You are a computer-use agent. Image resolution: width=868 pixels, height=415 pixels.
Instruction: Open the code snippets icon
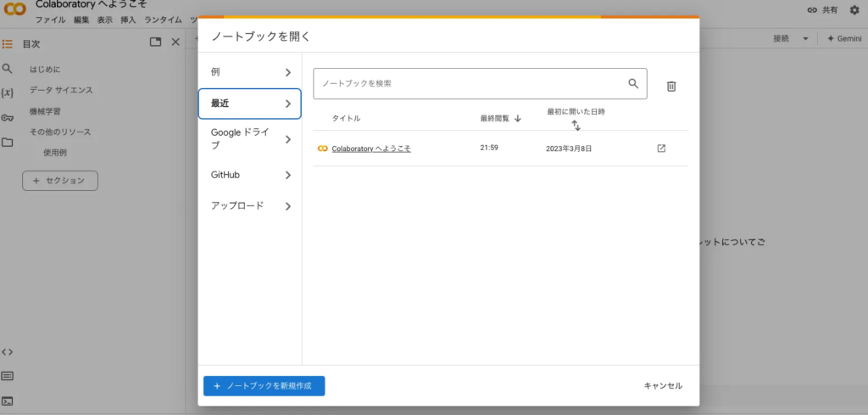click(x=8, y=351)
